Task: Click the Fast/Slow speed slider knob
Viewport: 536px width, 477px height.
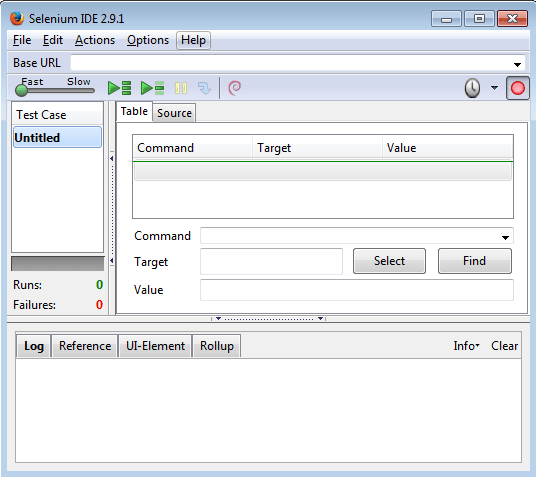Action: tap(21, 90)
